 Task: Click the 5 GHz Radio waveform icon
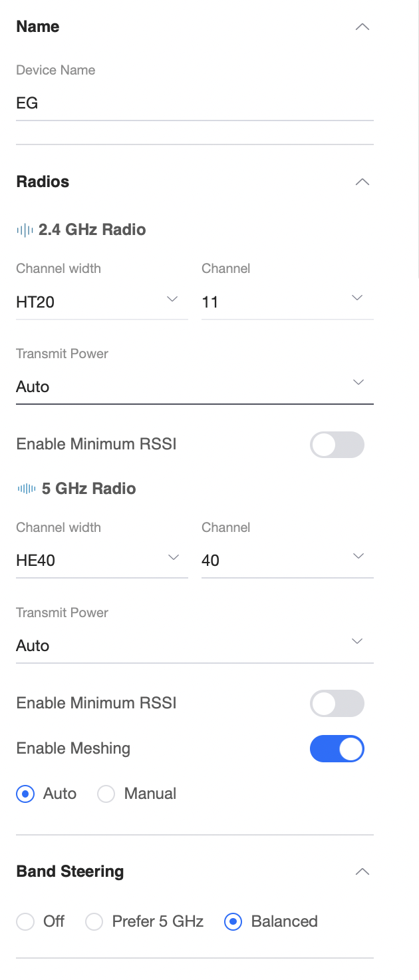[27, 489]
